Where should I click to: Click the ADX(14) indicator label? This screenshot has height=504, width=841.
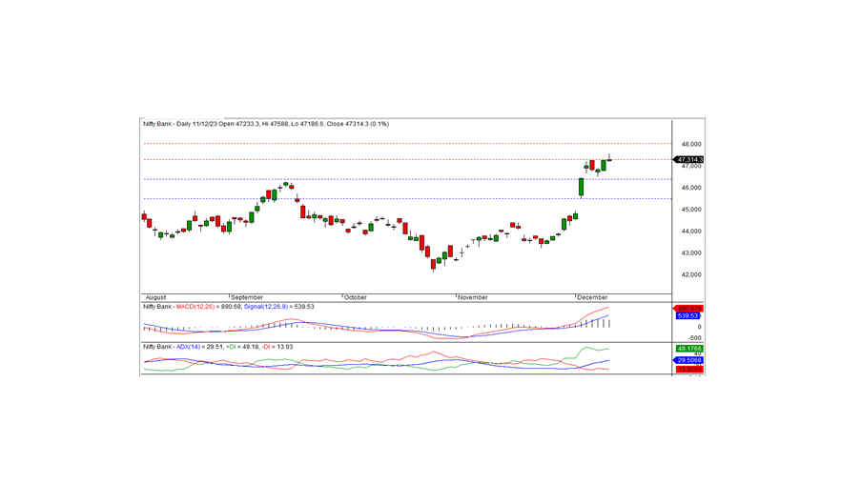(x=190, y=346)
